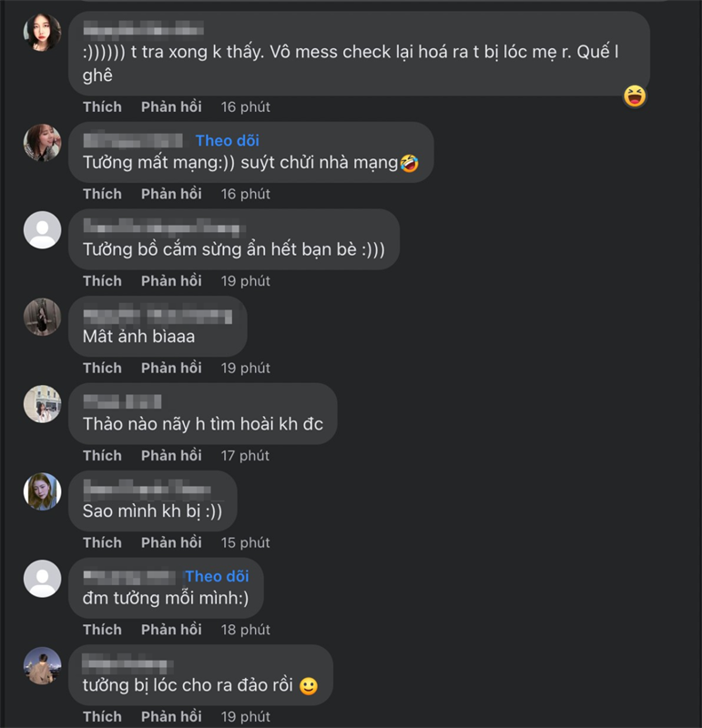Reply to the first comment ending "Quế l ghê"
This screenshot has width=702, height=728.
coord(171,106)
